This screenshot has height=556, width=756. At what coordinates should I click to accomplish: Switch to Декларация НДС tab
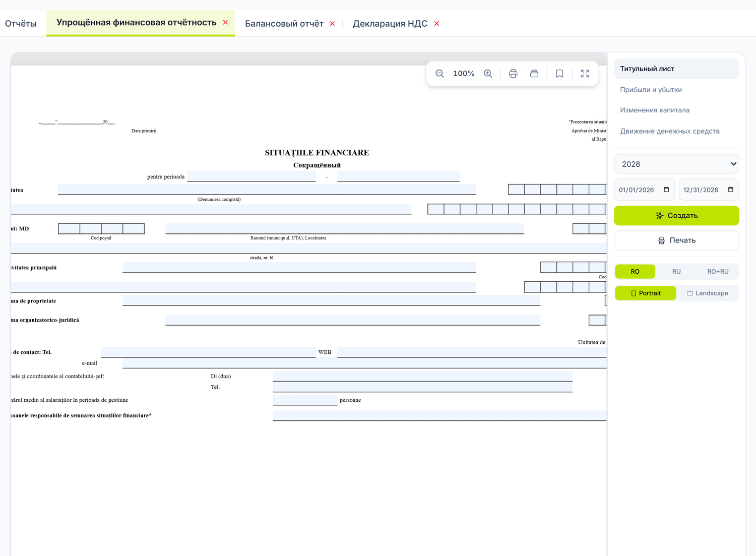pos(390,24)
